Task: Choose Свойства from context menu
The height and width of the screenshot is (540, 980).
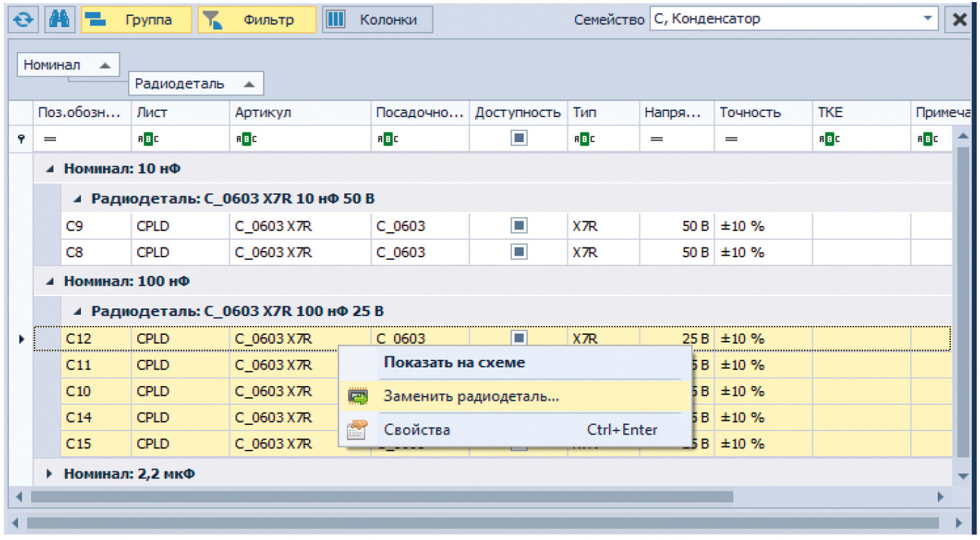Action: (515, 430)
